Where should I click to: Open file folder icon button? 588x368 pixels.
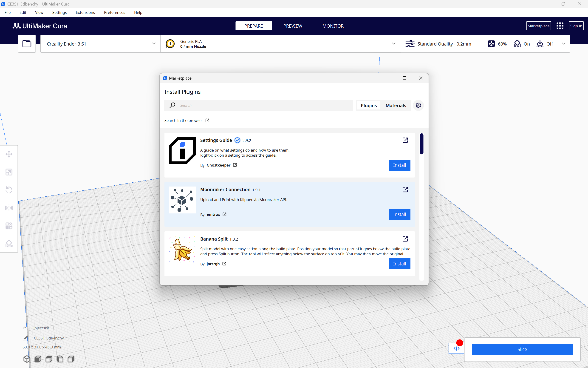(x=27, y=44)
